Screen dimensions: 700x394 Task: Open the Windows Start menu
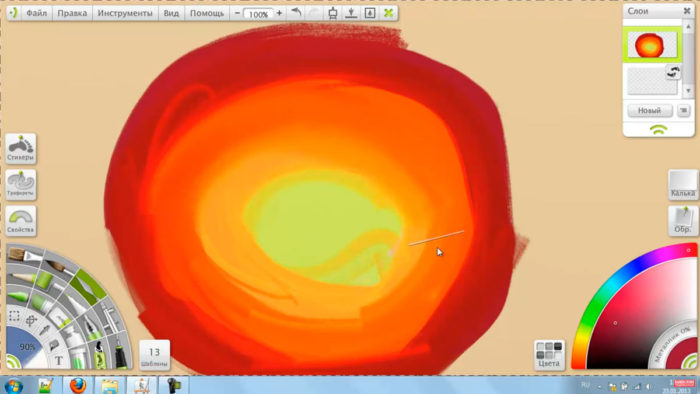[13, 386]
